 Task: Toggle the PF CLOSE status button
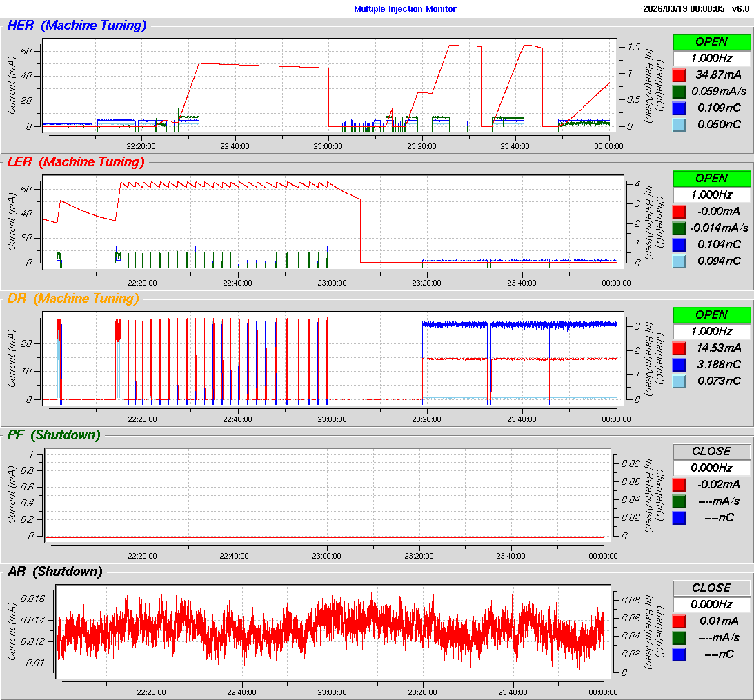click(711, 451)
